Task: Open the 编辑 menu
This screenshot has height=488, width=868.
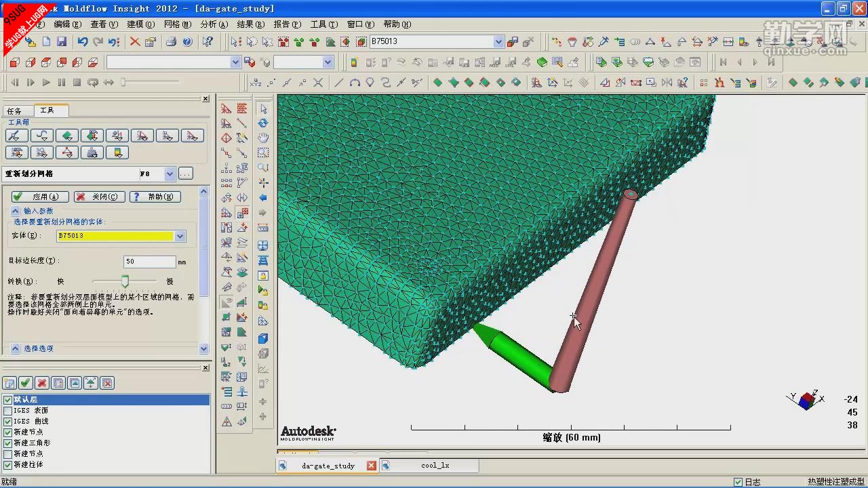Action: pyautogui.click(x=67, y=24)
